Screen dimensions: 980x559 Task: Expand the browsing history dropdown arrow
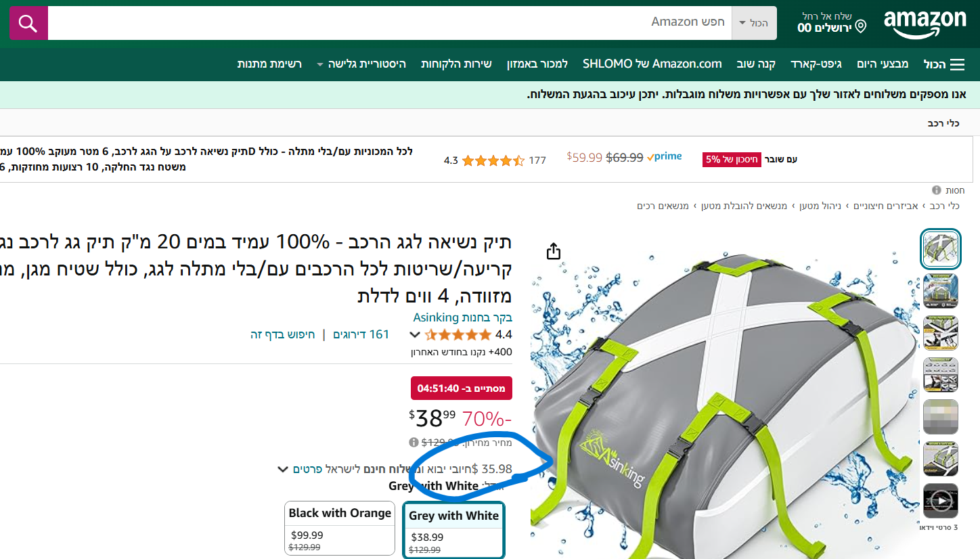(319, 65)
